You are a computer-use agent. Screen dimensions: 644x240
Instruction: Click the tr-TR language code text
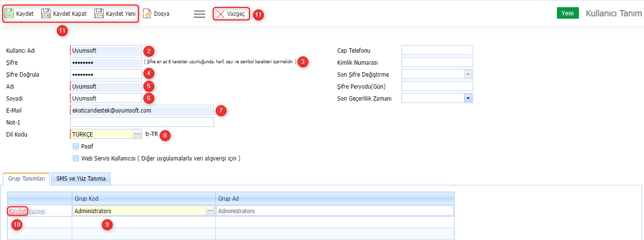click(x=152, y=134)
